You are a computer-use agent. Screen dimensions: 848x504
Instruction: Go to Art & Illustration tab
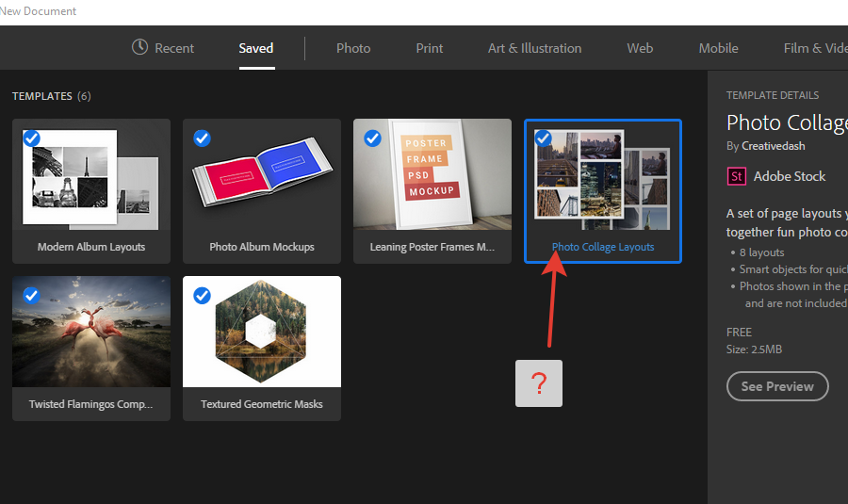coord(534,48)
